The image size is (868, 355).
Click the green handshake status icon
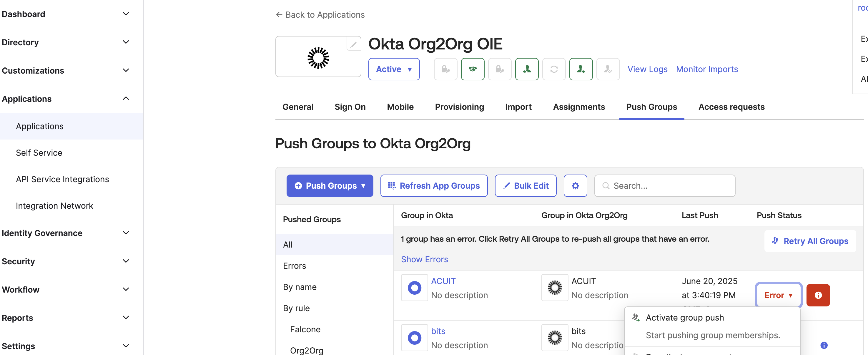[473, 69]
